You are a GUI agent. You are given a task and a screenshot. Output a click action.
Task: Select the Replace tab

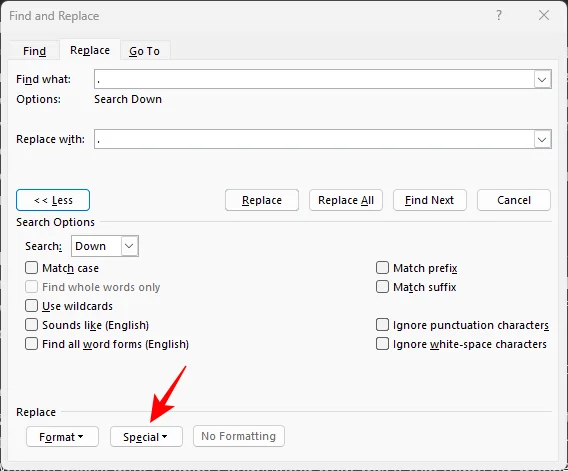click(90, 50)
